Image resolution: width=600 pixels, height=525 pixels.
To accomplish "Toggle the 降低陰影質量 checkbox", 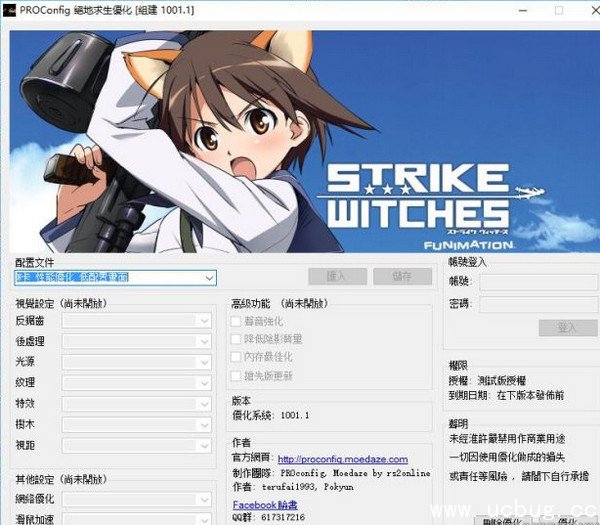I will coord(236,339).
